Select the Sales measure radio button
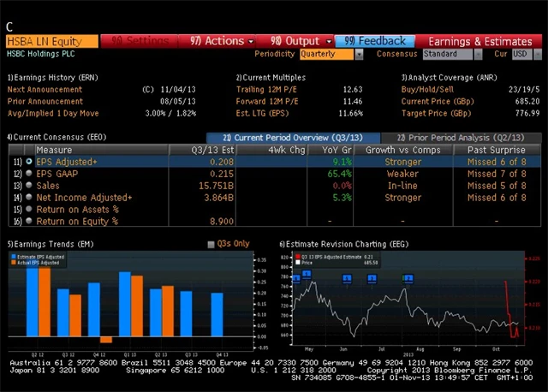Screen dimensions: 548x392 pos(29,185)
